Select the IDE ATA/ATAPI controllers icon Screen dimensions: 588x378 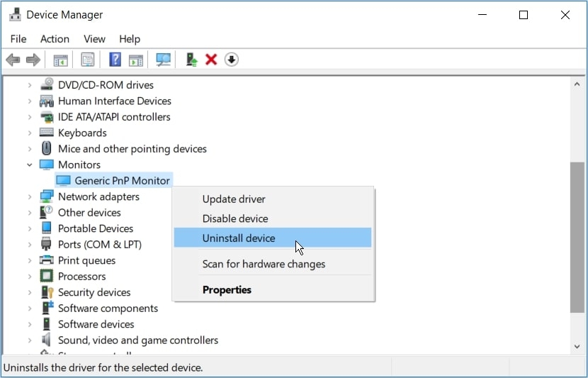pyautogui.click(x=47, y=117)
